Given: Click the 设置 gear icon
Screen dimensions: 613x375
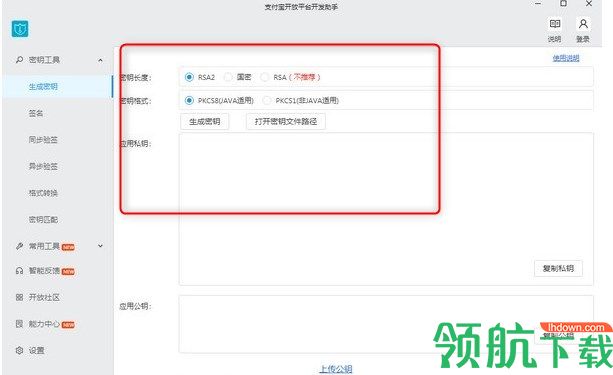Looking at the screenshot, I should tap(19, 350).
